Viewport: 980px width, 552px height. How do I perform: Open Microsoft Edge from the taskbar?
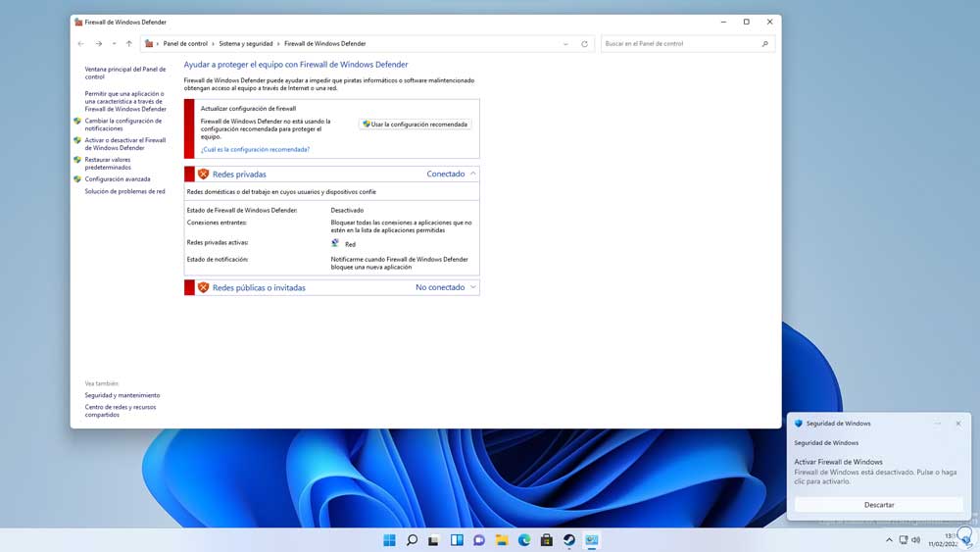coord(524,540)
